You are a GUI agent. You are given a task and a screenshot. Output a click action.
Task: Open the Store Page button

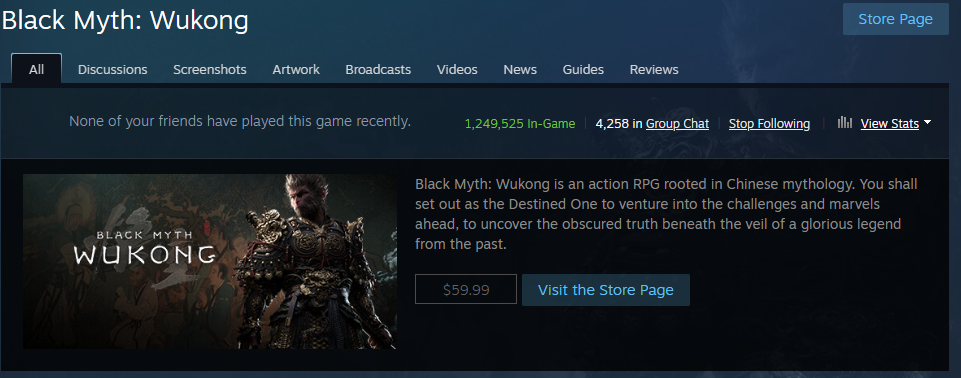pyautogui.click(x=895, y=19)
